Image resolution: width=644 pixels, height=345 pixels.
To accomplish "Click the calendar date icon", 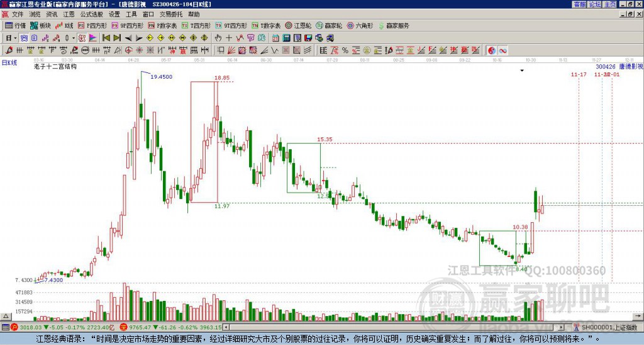I will (x=275, y=38).
